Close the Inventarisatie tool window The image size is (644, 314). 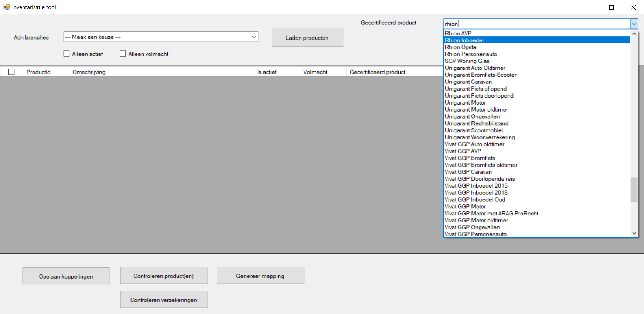tap(633, 7)
